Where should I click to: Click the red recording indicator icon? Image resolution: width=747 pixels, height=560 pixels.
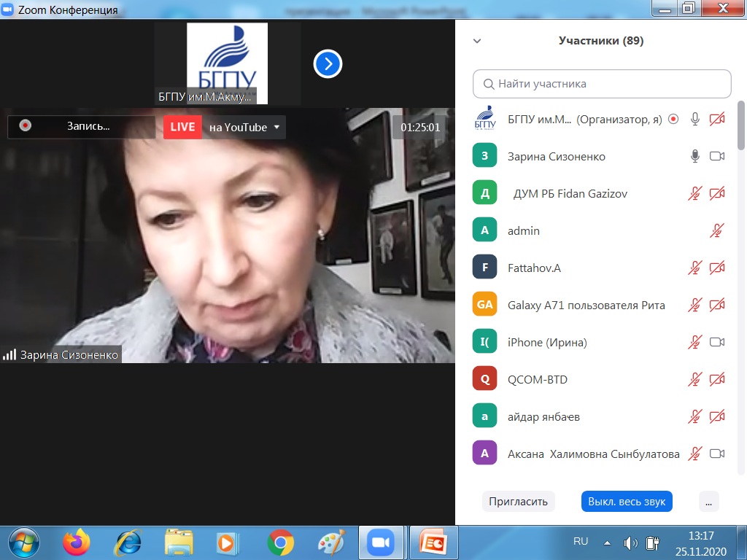(x=26, y=126)
